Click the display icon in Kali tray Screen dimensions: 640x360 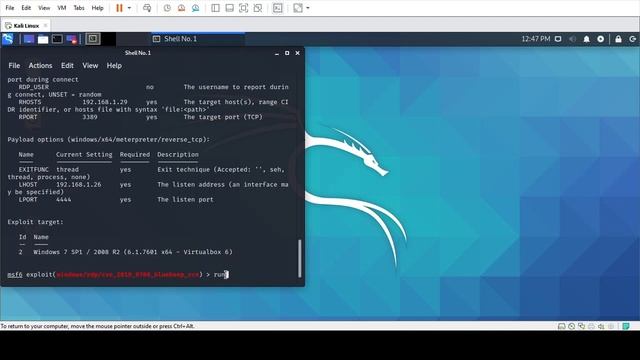(558, 39)
